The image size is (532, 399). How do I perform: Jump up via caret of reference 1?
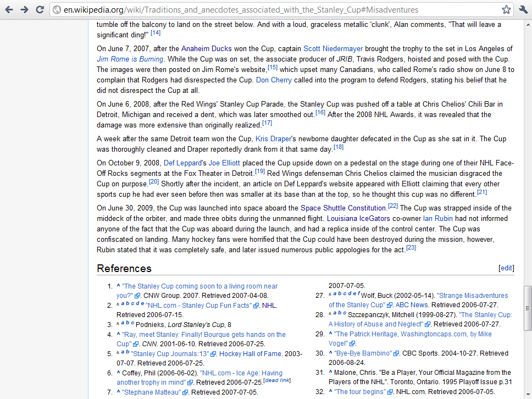(118, 286)
